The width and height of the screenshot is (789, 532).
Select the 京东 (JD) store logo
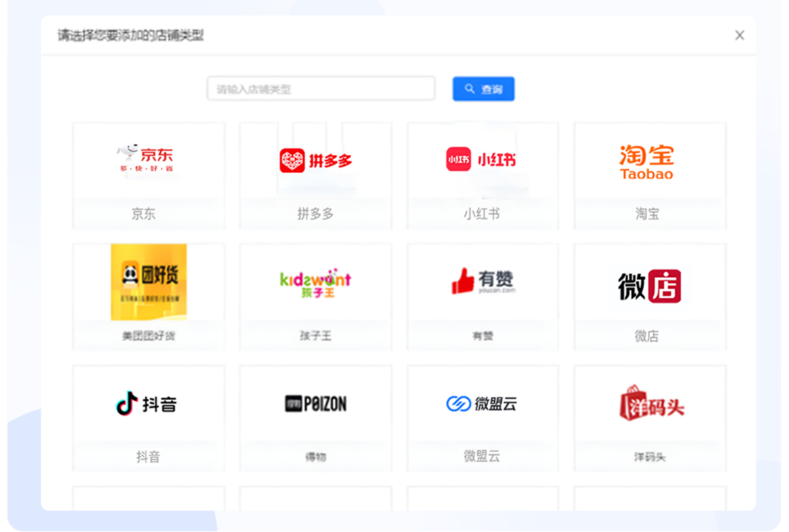pyautogui.click(x=145, y=158)
